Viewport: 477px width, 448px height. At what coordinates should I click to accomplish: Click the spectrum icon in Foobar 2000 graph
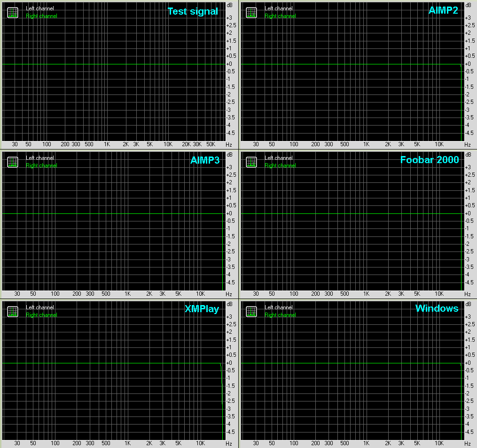[251, 162]
